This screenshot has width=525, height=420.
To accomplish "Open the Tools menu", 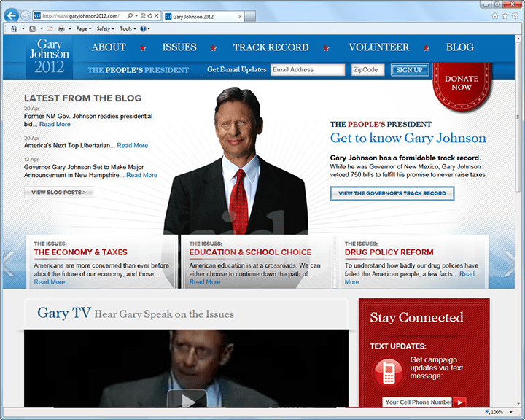I will (128, 29).
